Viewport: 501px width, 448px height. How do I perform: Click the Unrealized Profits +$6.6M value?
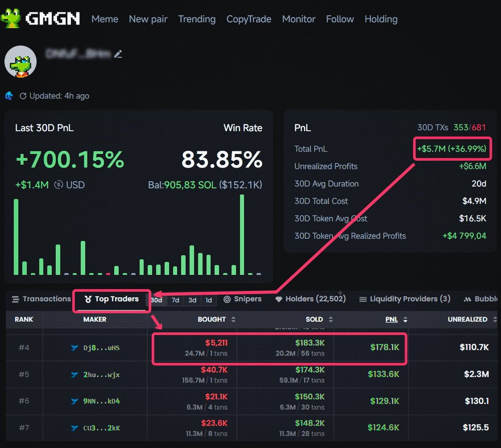coord(472,166)
